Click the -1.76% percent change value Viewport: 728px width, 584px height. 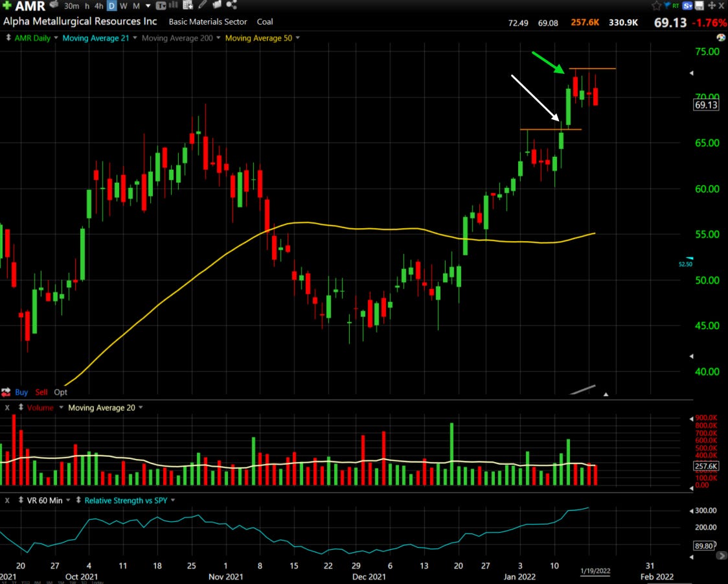709,22
